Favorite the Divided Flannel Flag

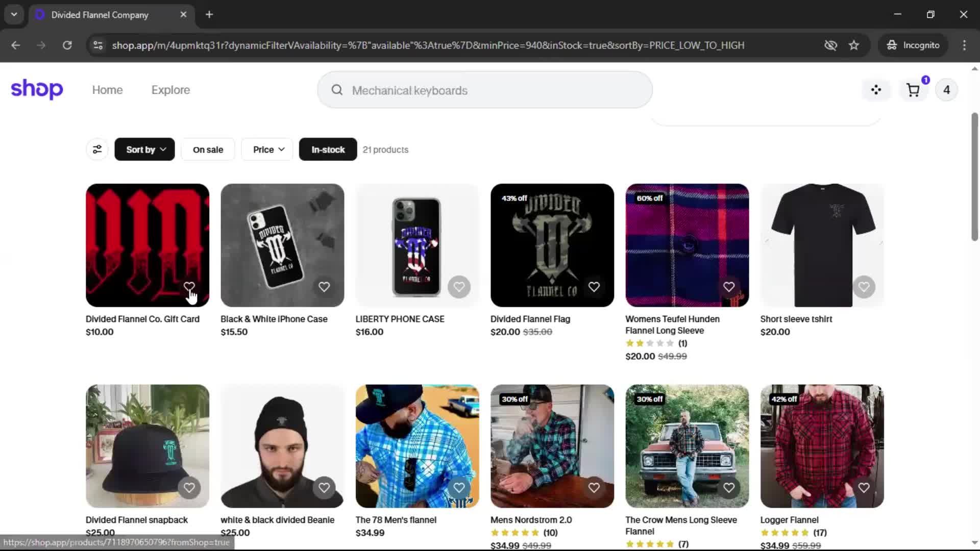tap(594, 287)
